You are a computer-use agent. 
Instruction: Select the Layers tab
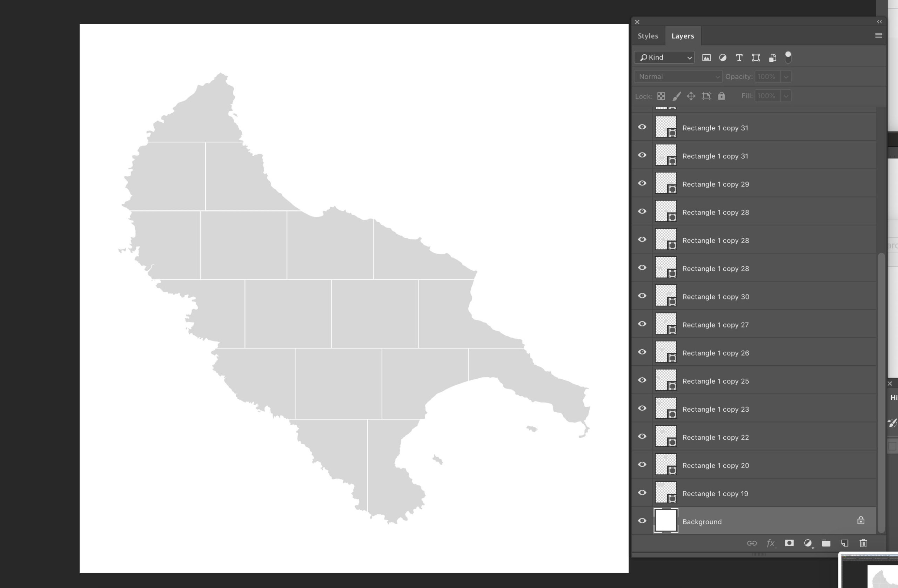pos(683,36)
